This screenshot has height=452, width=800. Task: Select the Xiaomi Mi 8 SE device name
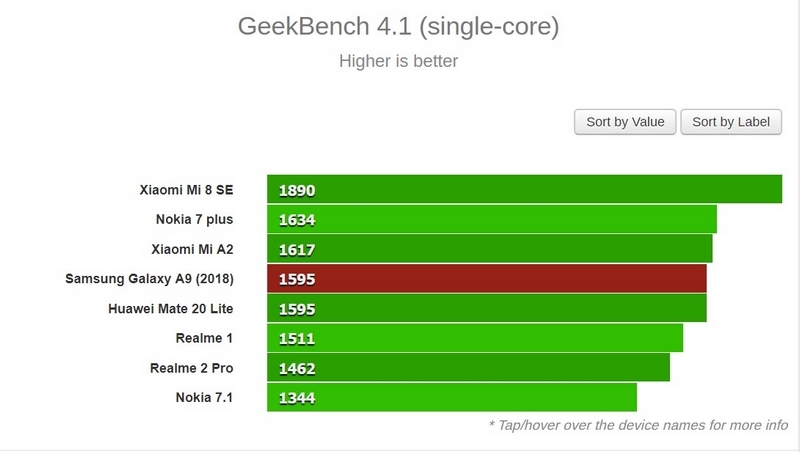pyautogui.click(x=186, y=190)
